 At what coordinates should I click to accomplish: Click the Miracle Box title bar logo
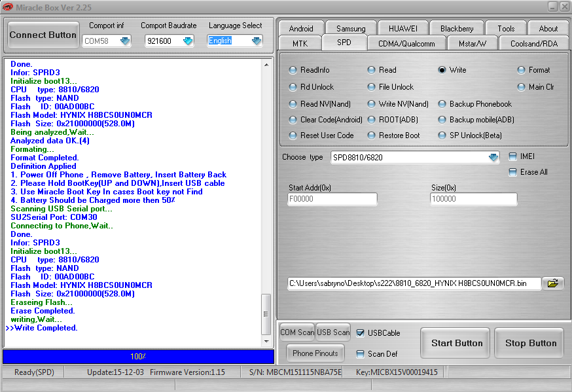(x=7, y=7)
